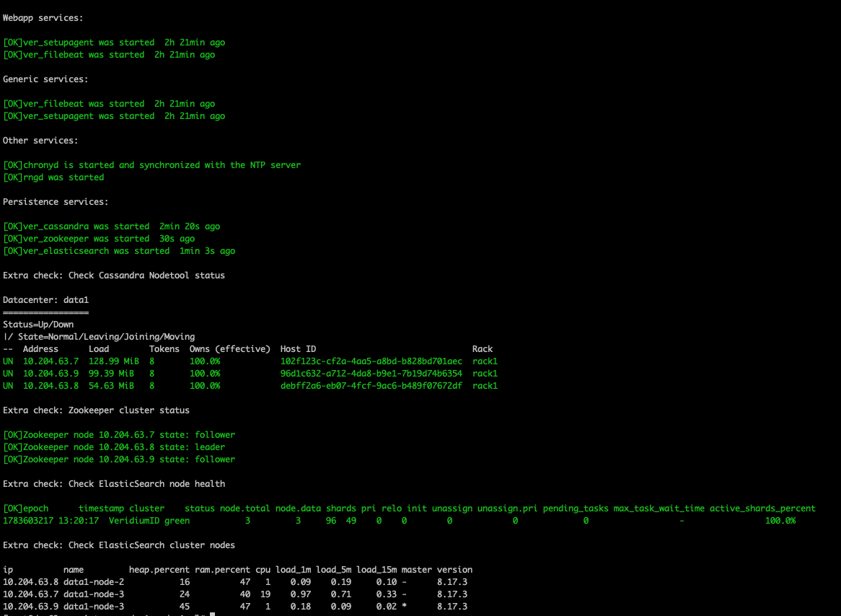
Task: Select the chronyd synchronized with NTP line
Action: click(x=151, y=165)
